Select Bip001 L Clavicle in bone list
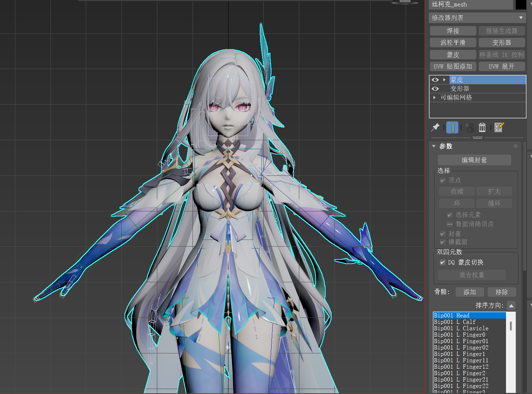The height and width of the screenshot is (394, 532). 461,328
